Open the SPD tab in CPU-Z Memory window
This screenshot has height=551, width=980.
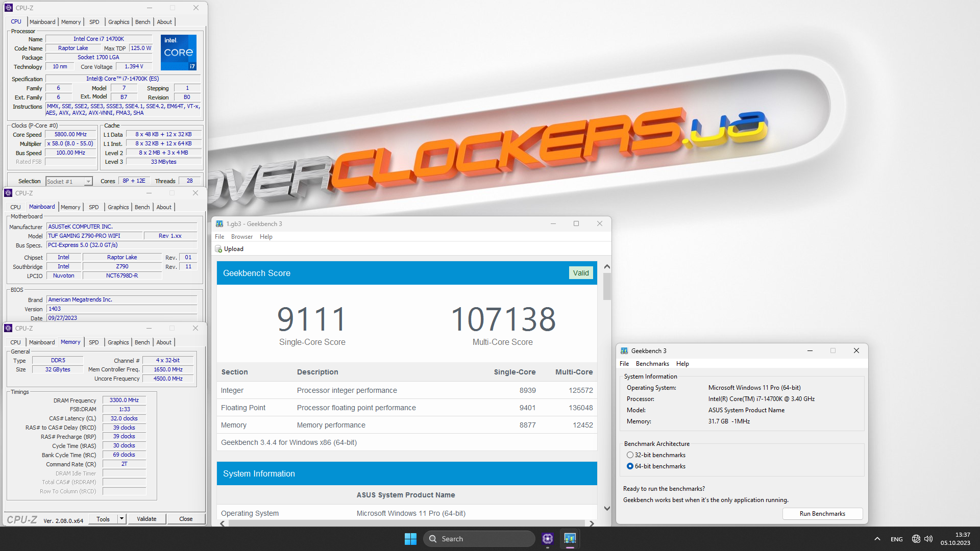[94, 342]
